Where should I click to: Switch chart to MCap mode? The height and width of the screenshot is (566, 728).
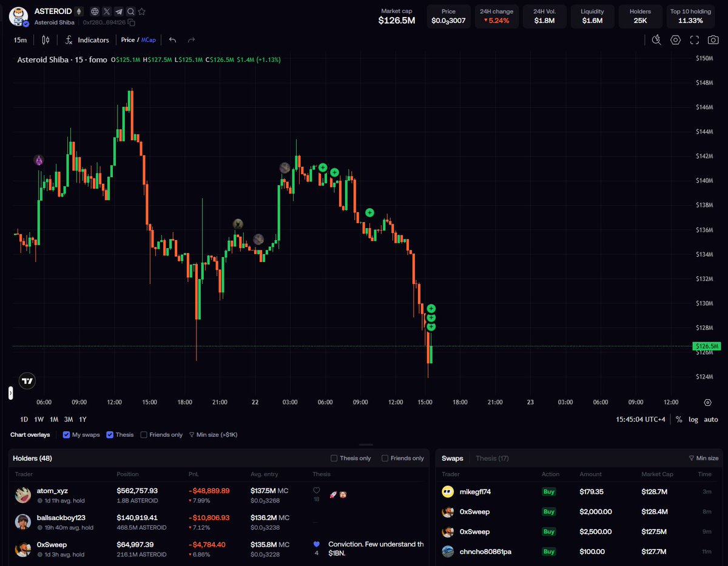[x=149, y=40]
